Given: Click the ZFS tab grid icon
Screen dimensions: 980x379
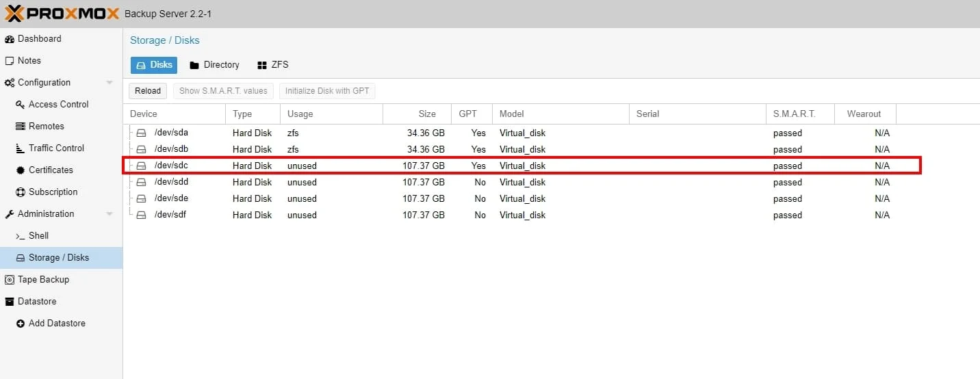Looking at the screenshot, I should [x=261, y=65].
